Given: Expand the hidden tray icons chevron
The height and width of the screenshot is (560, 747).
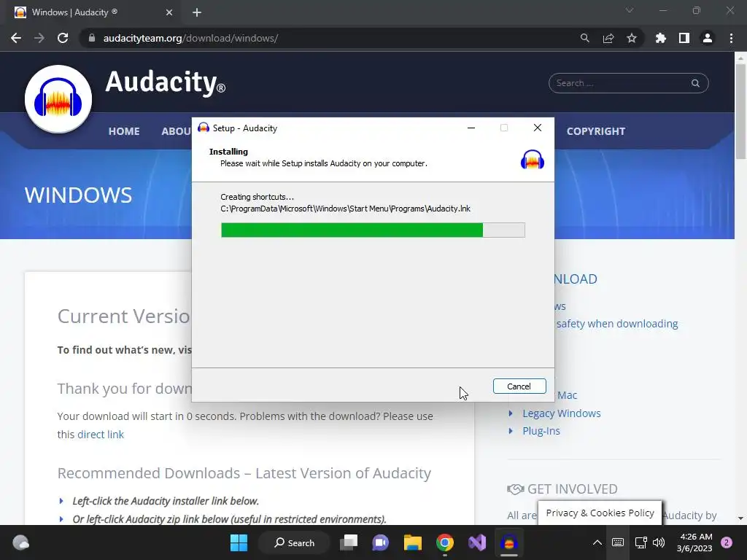Looking at the screenshot, I should tap(597, 542).
